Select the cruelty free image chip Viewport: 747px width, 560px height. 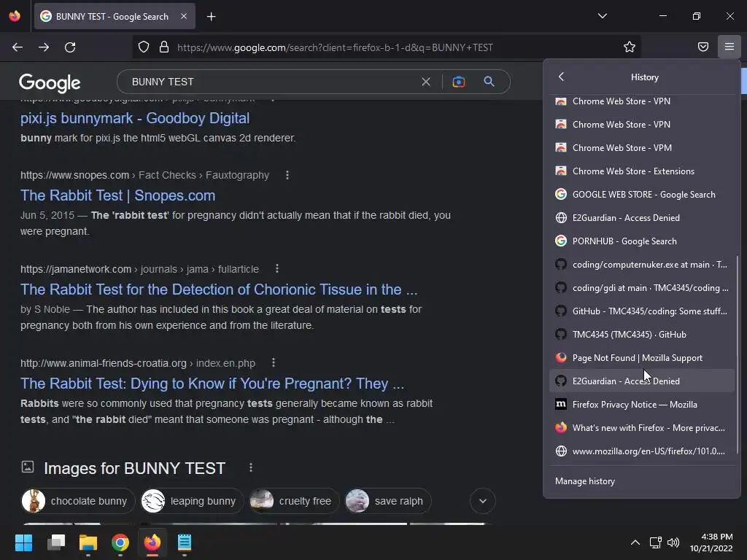(294, 501)
